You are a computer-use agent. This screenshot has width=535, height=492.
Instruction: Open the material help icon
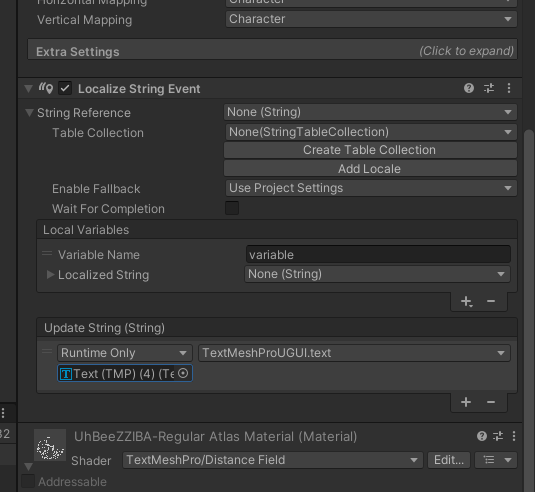coord(482,436)
